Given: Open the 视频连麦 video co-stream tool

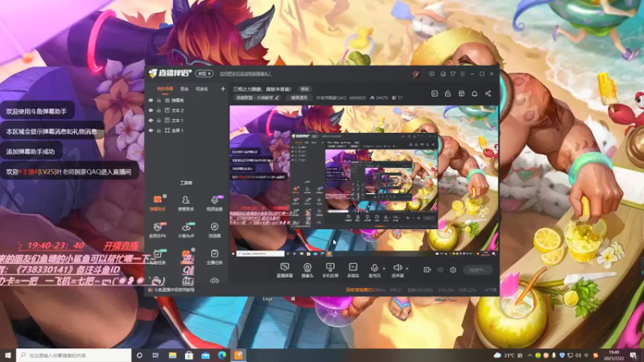Looking at the screenshot, I should coord(214,203).
